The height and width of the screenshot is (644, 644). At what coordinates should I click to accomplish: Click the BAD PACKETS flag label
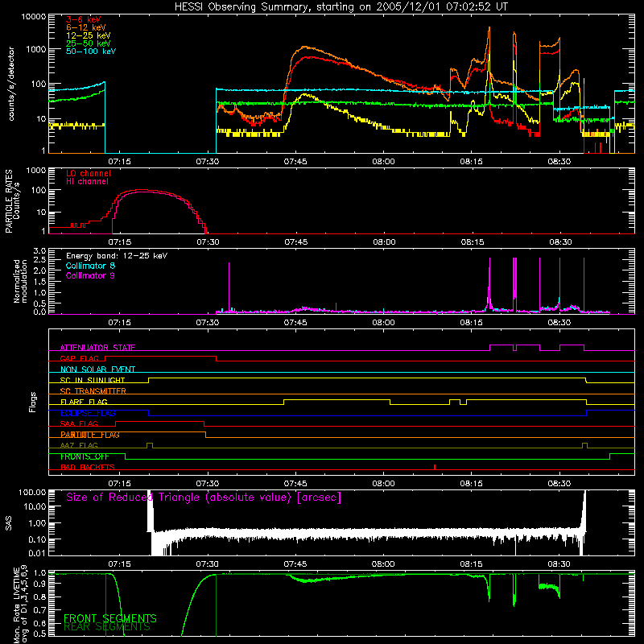tap(88, 467)
